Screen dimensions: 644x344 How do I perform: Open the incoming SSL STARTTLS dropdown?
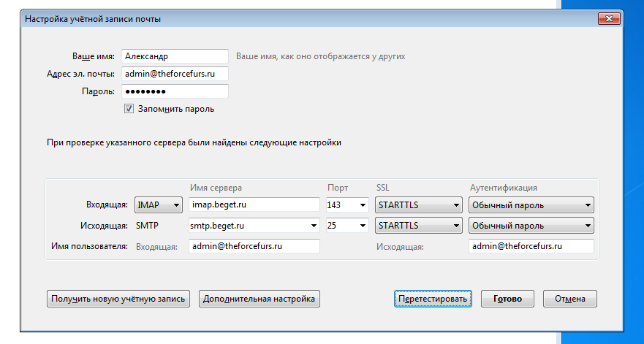419,205
